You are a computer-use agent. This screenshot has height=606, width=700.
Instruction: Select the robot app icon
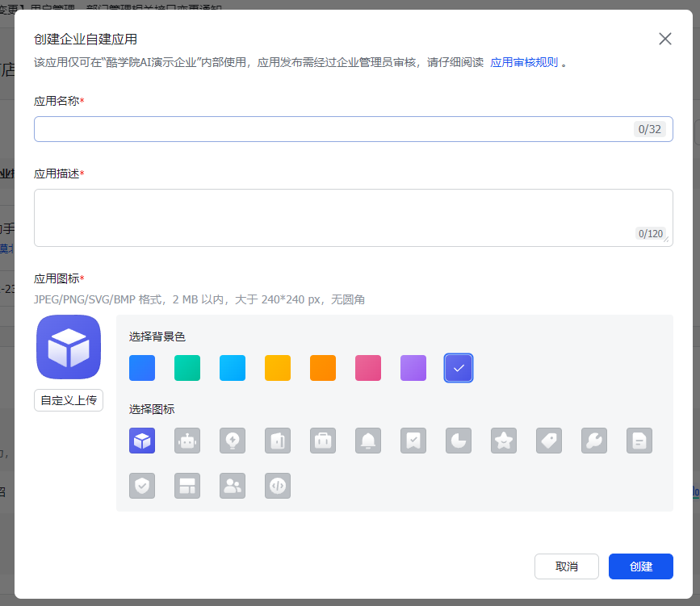coord(187,441)
